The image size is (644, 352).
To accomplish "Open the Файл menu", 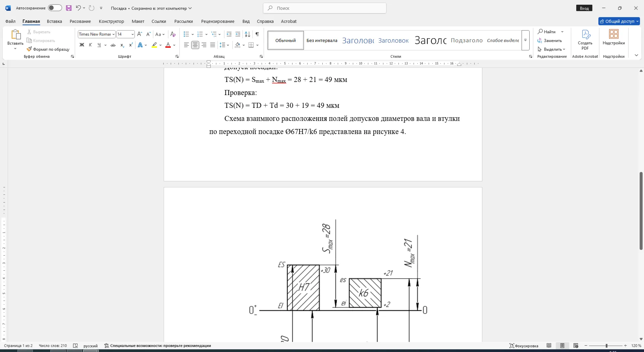I will pos(10,21).
